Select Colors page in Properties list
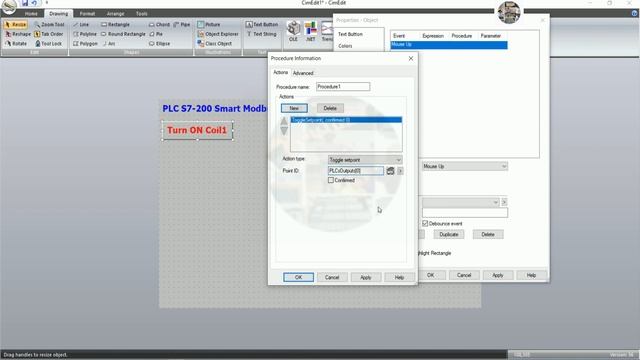 pyautogui.click(x=345, y=46)
